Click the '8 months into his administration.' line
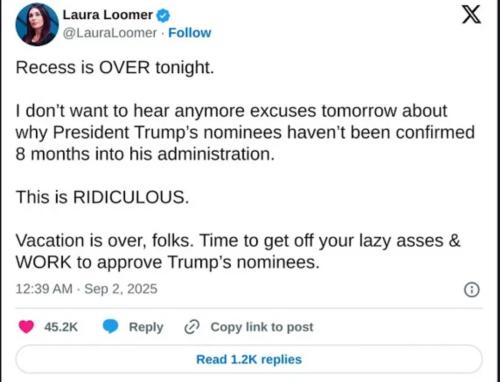The height and width of the screenshot is (382, 500). click(x=145, y=154)
